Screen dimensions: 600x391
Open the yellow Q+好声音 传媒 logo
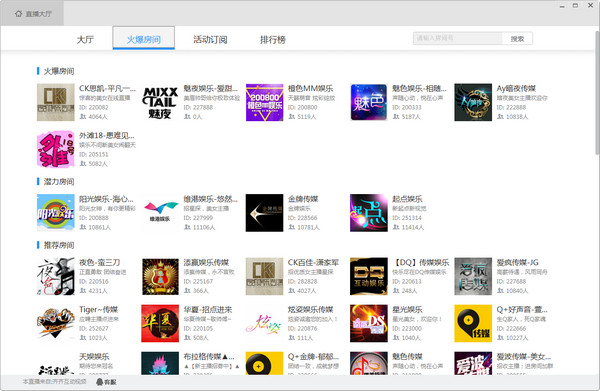tap(473, 323)
